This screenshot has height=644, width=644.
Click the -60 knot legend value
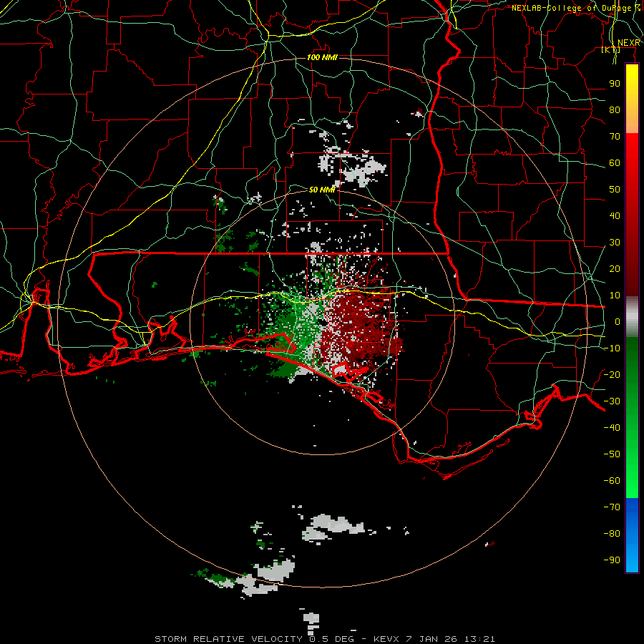coord(612,481)
